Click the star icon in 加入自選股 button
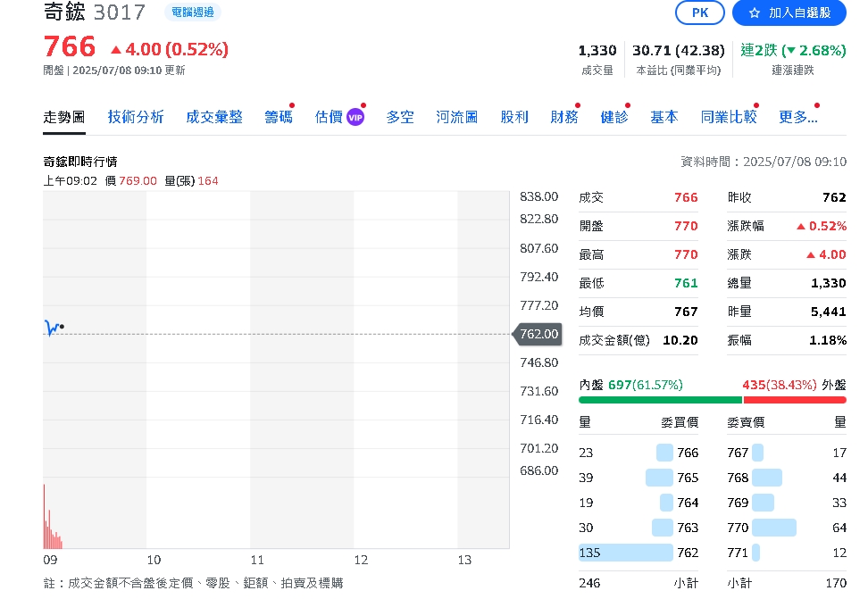 [754, 12]
